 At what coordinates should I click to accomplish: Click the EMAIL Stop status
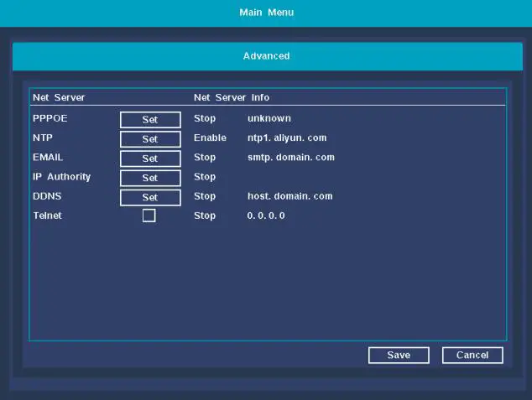click(x=205, y=158)
